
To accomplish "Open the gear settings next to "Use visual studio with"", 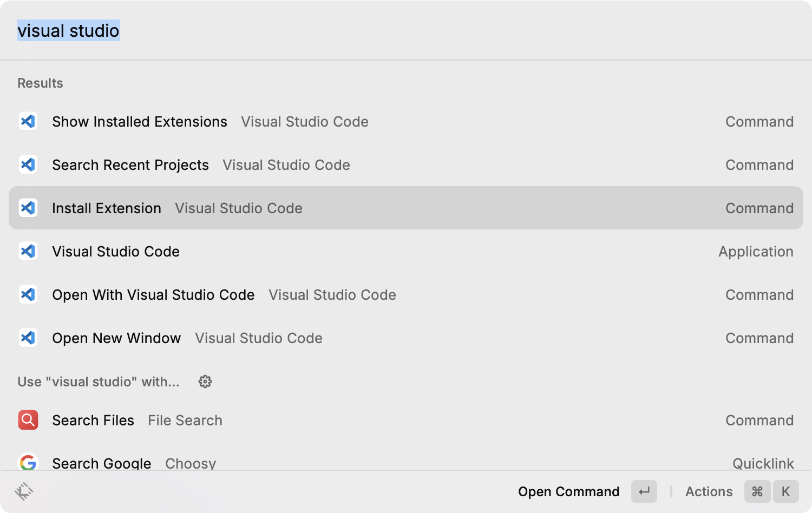I will point(205,382).
